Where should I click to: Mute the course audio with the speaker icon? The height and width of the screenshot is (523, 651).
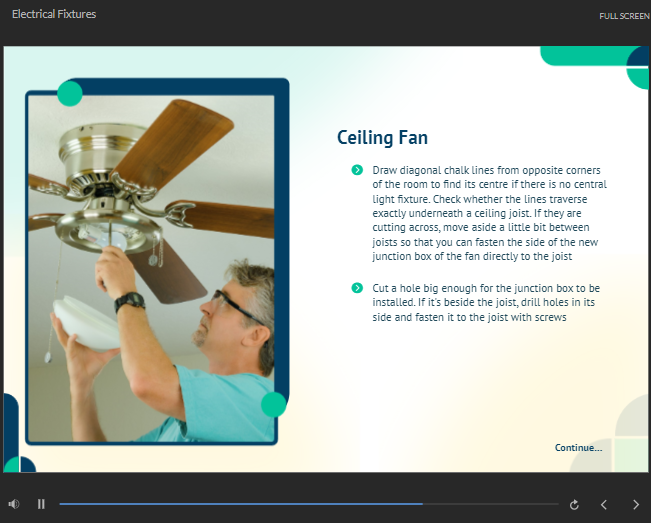coord(14,504)
